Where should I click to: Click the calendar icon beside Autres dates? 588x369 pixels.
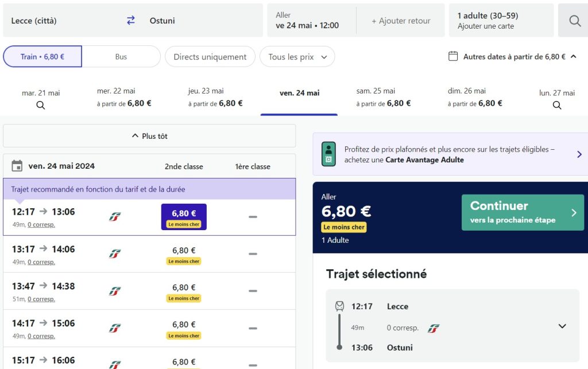453,56
